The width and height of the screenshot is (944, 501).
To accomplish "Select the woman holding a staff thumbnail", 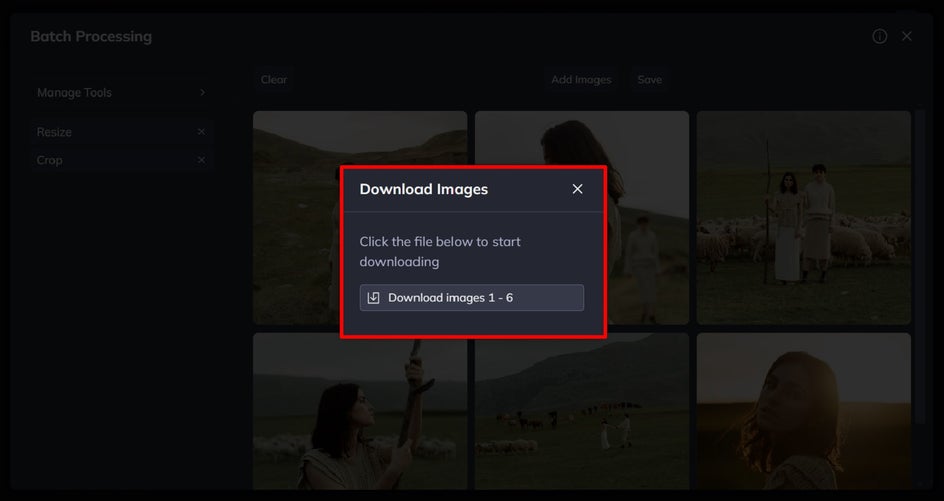I will [x=360, y=411].
